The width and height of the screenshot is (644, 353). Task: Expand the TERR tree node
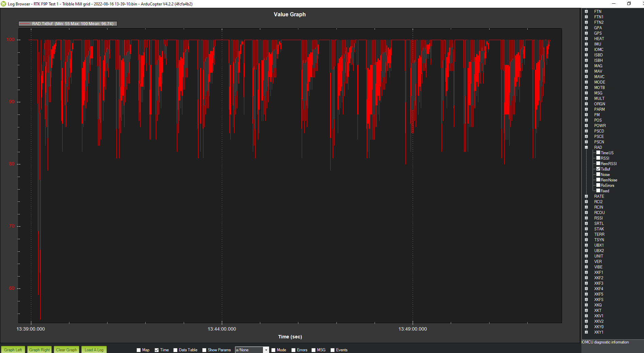tap(586, 234)
